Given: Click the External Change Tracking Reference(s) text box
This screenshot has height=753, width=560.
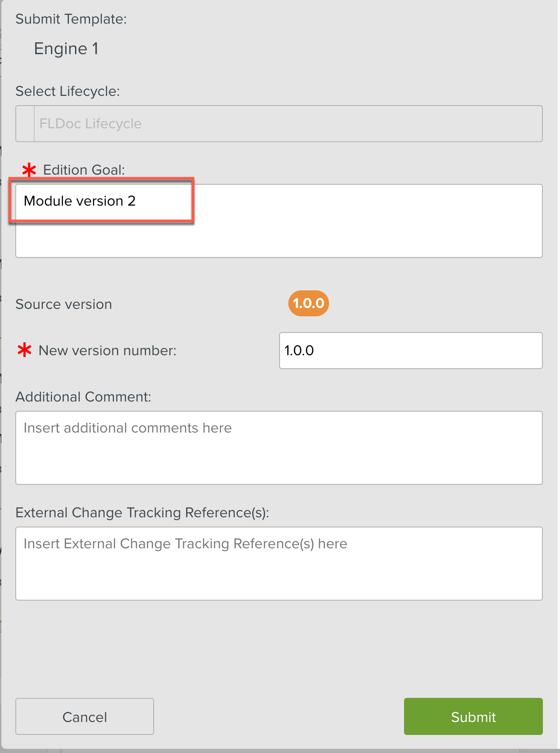Looking at the screenshot, I should tap(279, 564).
